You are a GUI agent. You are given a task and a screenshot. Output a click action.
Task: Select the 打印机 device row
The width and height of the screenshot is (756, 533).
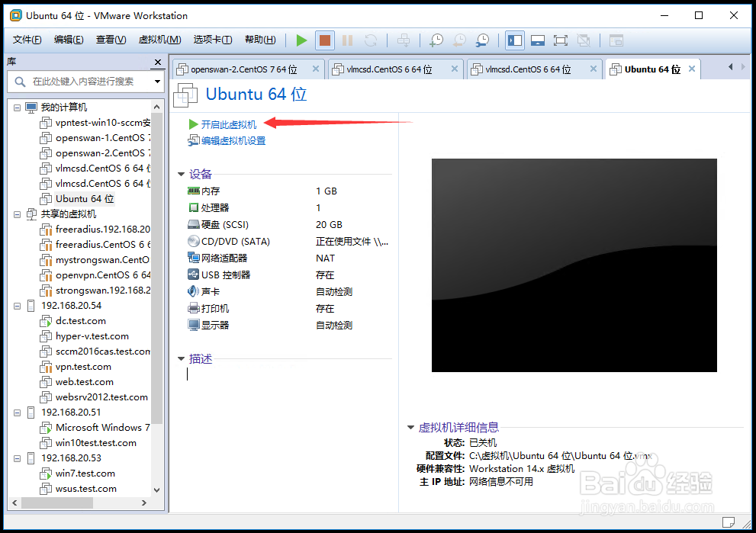pos(288,308)
